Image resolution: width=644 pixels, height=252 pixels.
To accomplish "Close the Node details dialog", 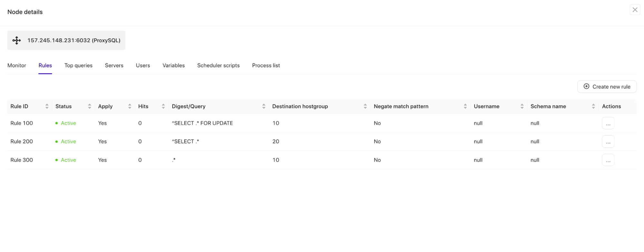I will pyautogui.click(x=634, y=10).
